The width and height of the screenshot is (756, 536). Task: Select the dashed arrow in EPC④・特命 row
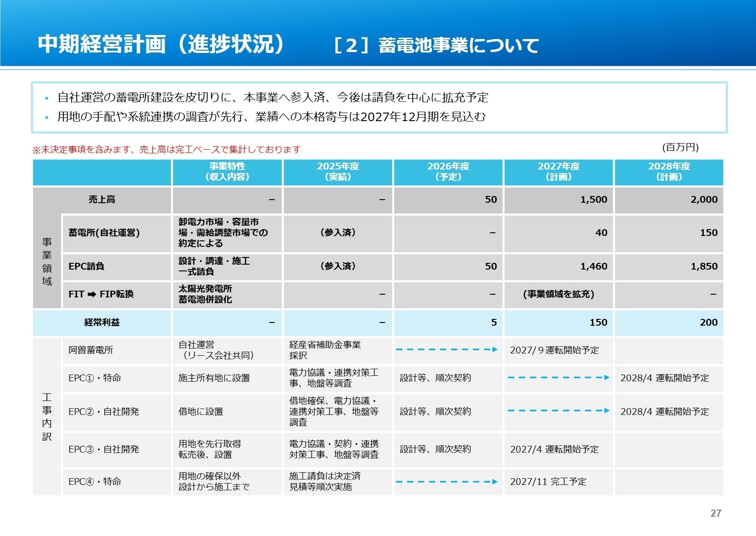[447, 481]
